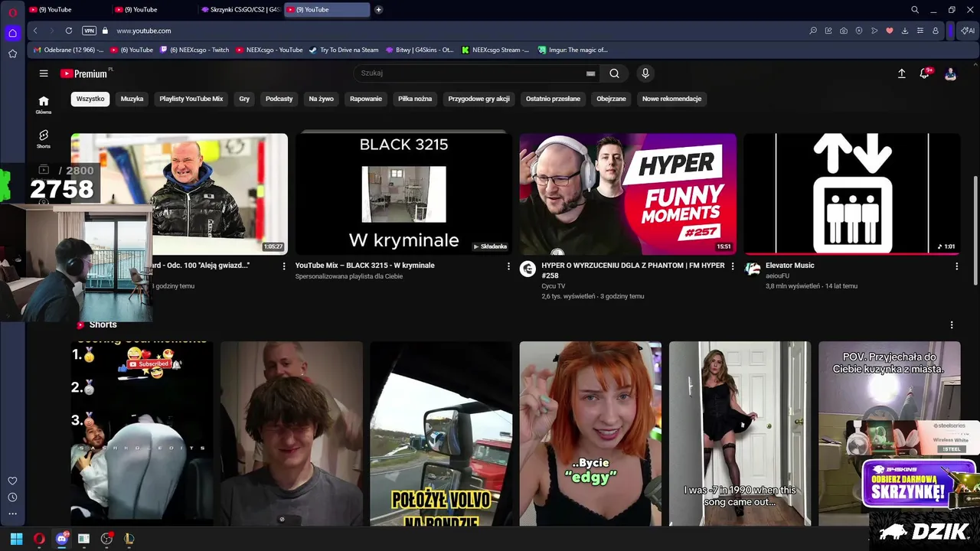The height and width of the screenshot is (551, 980).
Task: Open the My Flow send icon
Action: (x=874, y=31)
